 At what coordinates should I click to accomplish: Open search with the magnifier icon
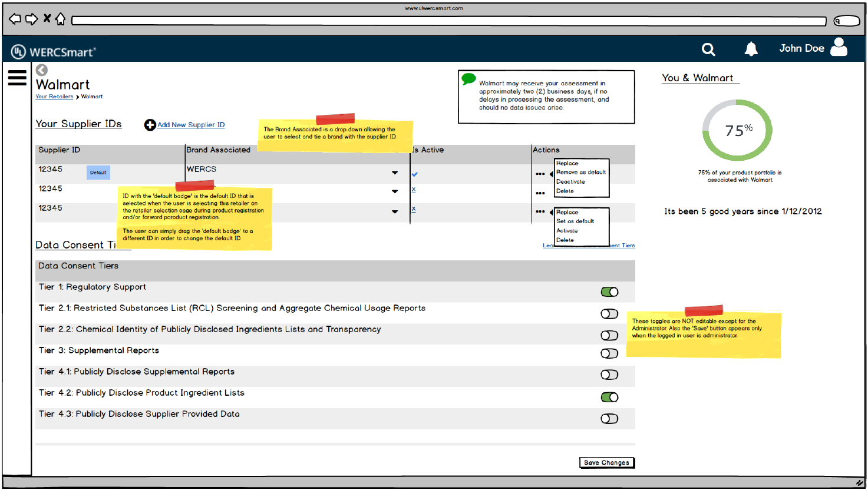pos(708,49)
